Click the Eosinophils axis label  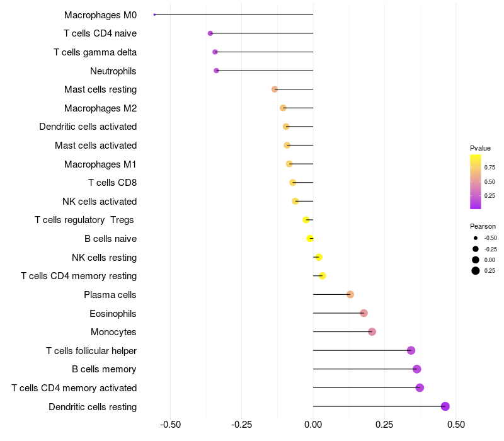[x=113, y=314]
